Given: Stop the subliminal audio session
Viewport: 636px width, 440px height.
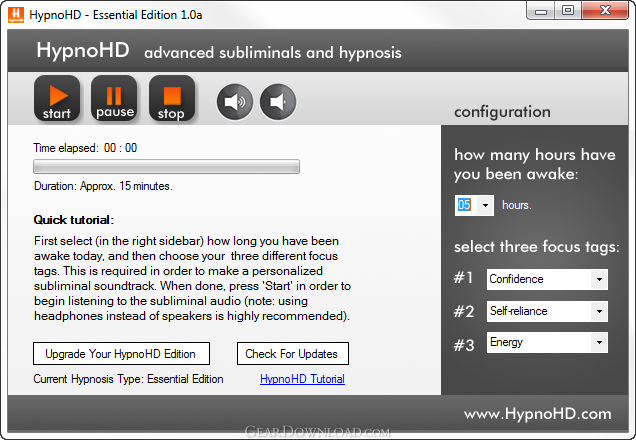Looking at the screenshot, I should 172,98.
